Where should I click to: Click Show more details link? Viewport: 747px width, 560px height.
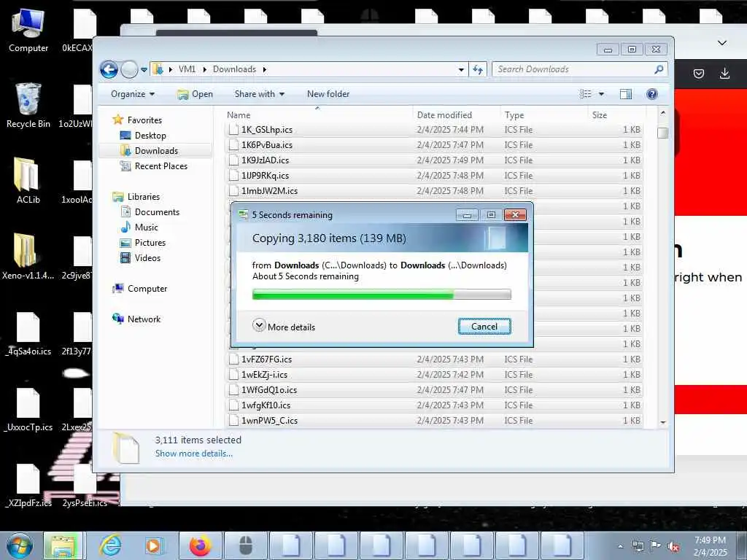(193, 454)
